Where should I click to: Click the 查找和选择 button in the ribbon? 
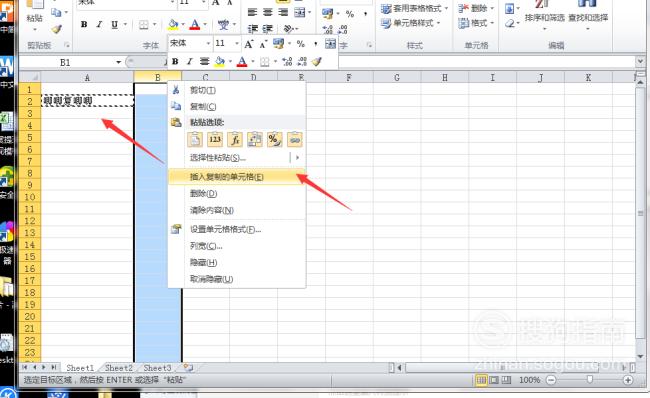tap(588, 17)
